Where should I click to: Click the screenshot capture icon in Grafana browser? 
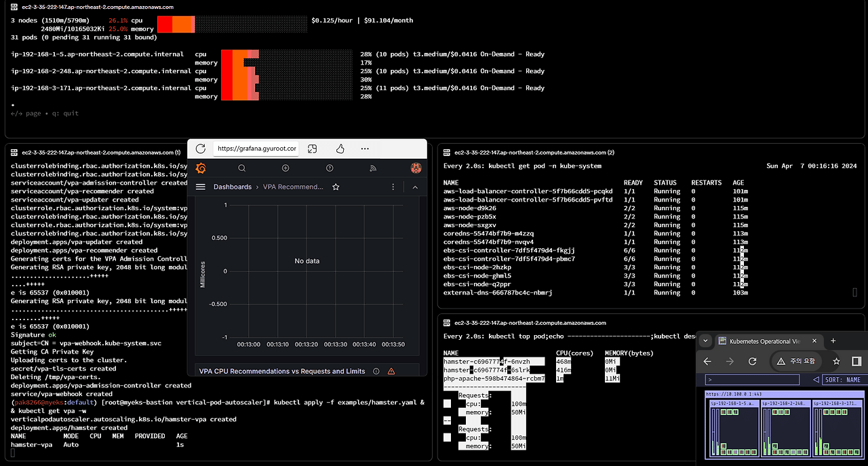(x=313, y=149)
